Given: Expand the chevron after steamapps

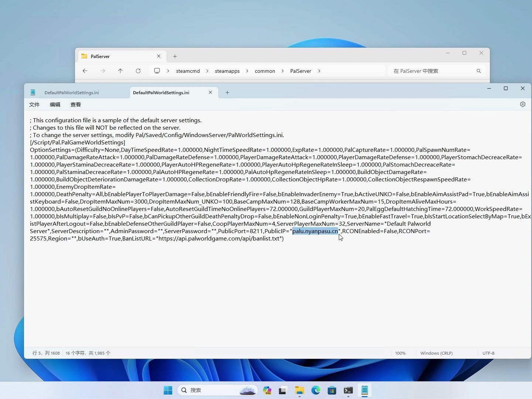Looking at the screenshot, I should [x=247, y=71].
